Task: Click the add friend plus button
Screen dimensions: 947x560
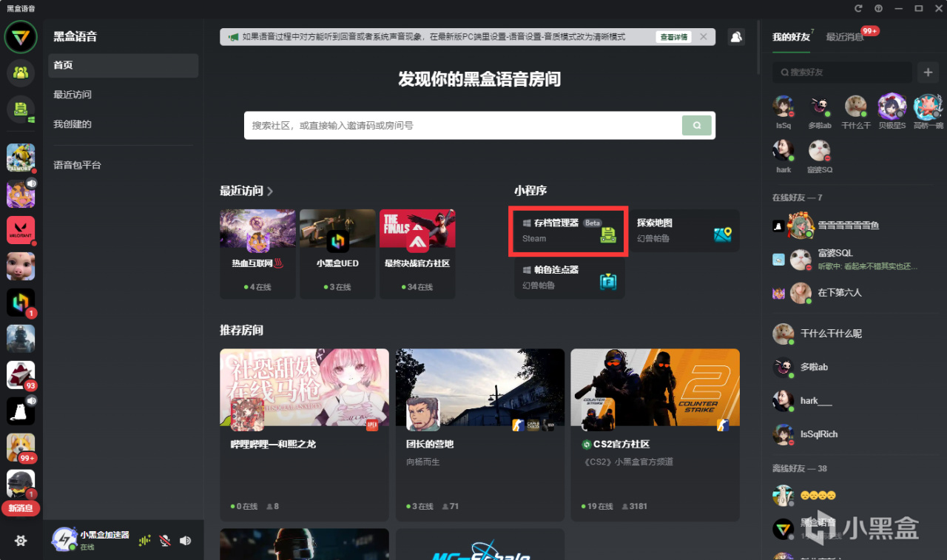Action: (928, 72)
